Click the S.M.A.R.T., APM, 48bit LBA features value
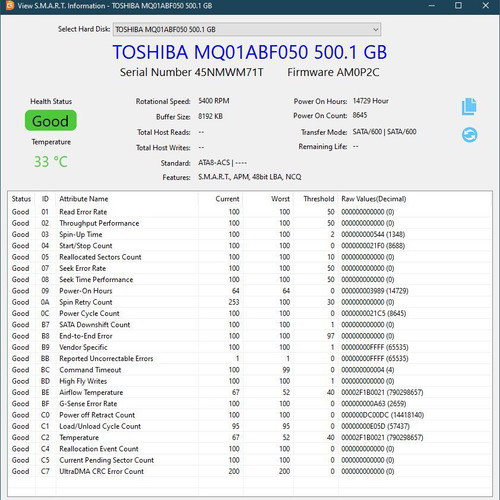The image size is (500, 500). point(250,177)
